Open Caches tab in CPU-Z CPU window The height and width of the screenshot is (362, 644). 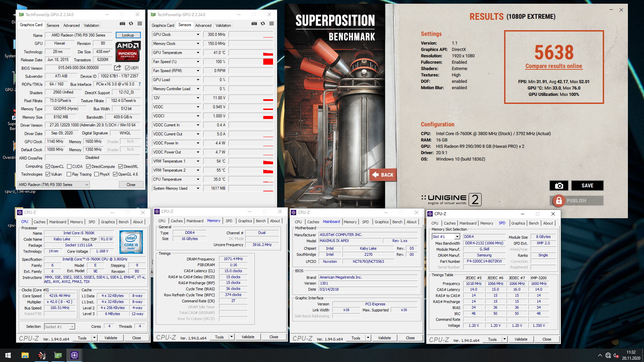click(39, 222)
